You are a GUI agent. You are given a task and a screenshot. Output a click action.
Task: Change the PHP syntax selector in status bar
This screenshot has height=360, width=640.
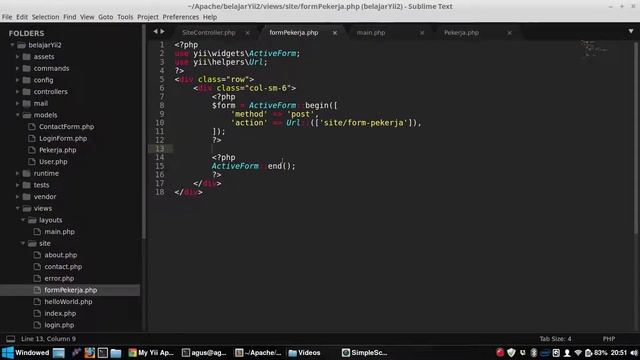click(x=609, y=339)
